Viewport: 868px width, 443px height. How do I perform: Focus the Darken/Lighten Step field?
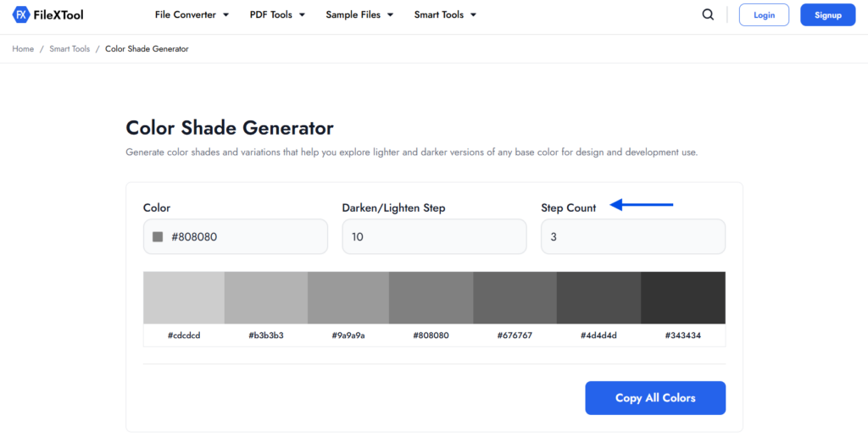coord(434,236)
